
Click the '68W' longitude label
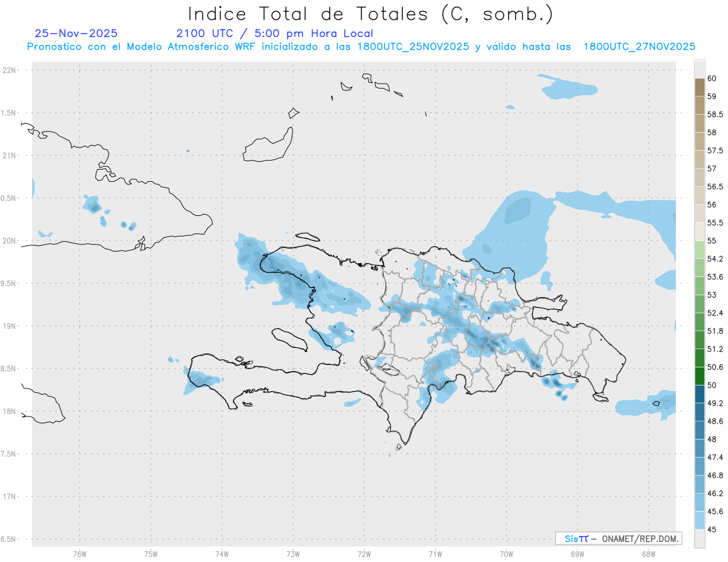[649, 554]
